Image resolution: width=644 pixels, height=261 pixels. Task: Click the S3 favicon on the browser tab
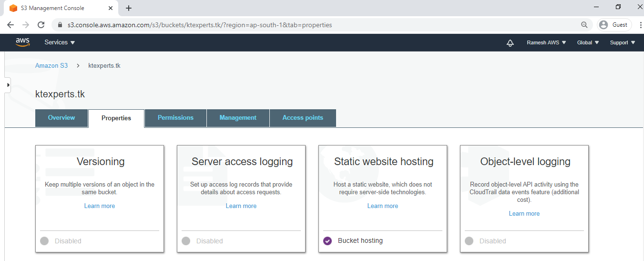click(13, 8)
